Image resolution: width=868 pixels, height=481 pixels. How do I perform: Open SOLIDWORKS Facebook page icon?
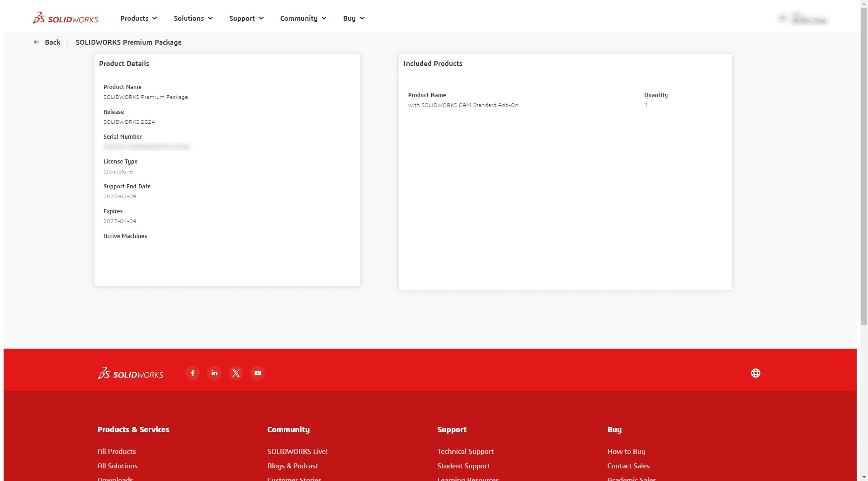click(x=193, y=373)
